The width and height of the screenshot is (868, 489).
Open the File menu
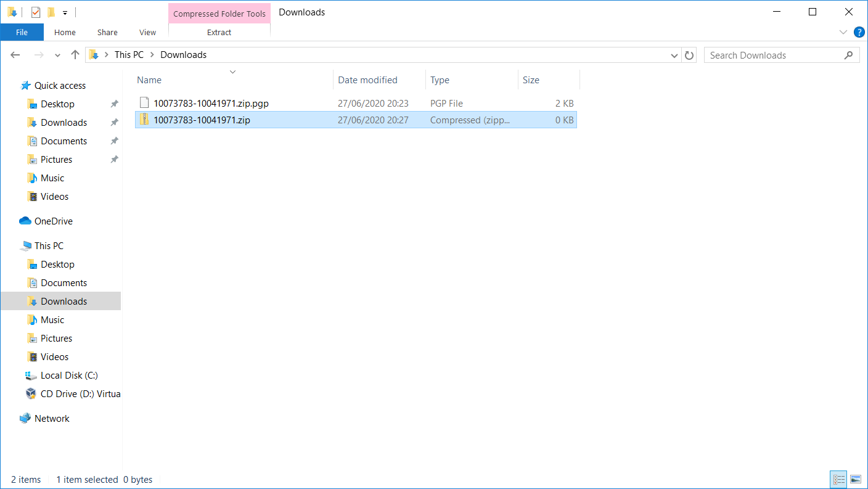pyautogui.click(x=22, y=33)
